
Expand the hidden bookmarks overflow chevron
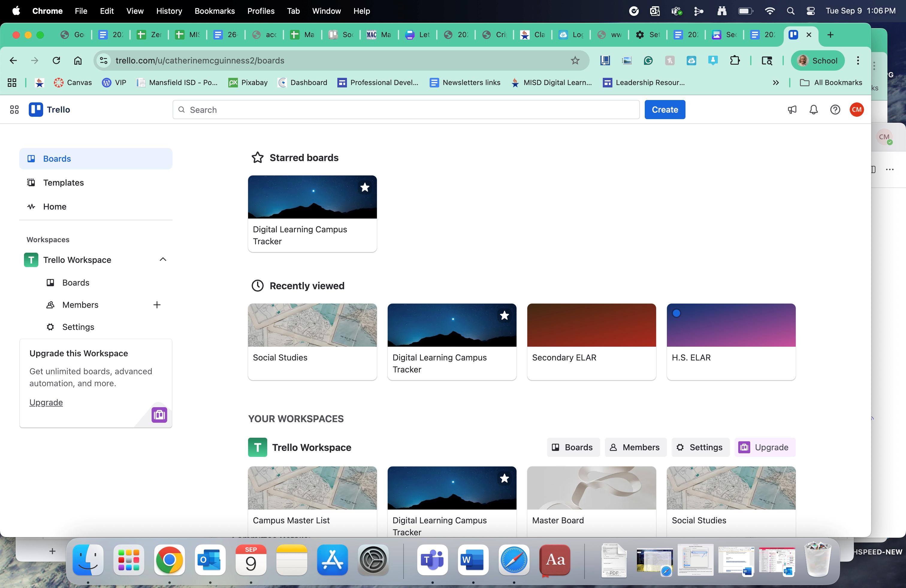[x=776, y=83]
